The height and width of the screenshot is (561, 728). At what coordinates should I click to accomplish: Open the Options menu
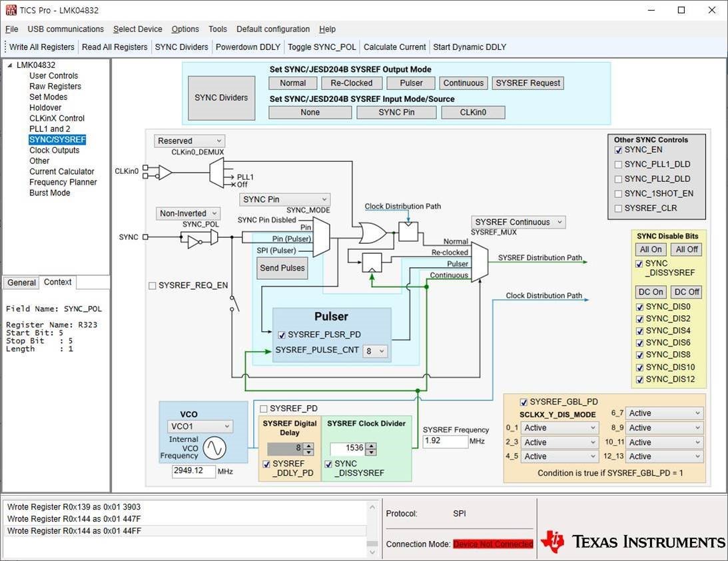click(x=185, y=29)
